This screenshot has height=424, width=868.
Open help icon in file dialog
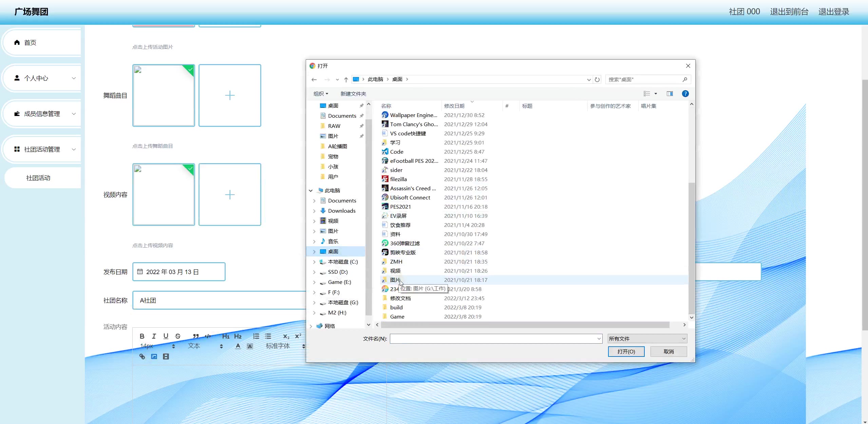click(x=685, y=94)
